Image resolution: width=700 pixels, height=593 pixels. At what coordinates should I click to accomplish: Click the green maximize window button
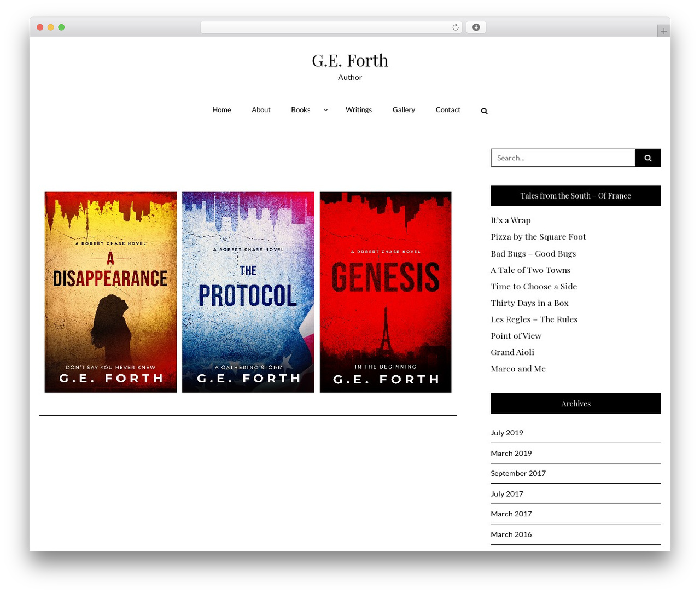pyautogui.click(x=61, y=27)
